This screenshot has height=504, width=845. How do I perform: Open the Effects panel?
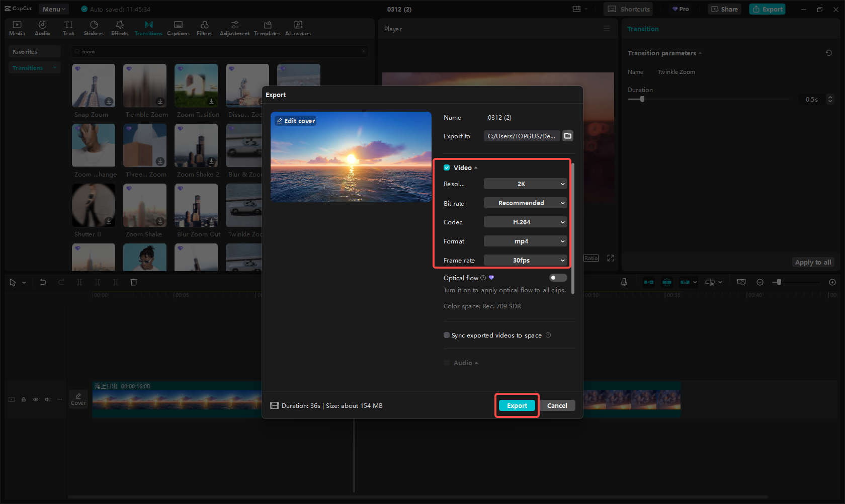tap(120, 28)
